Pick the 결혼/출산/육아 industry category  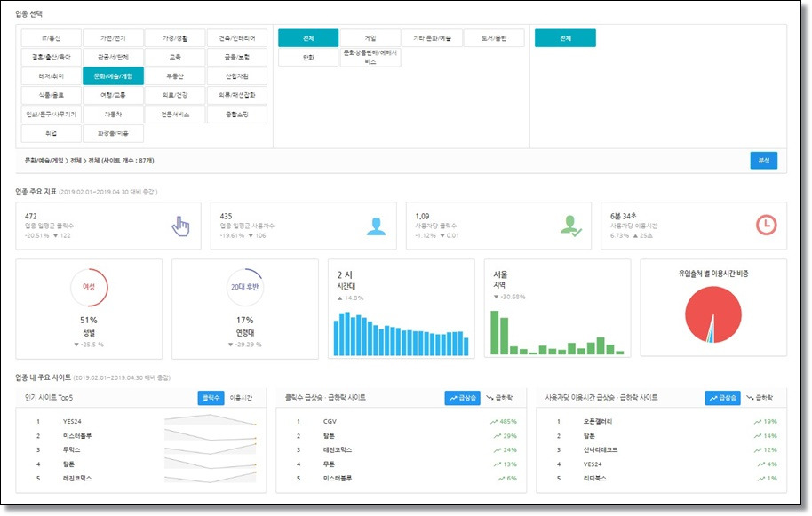tap(52, 58)
